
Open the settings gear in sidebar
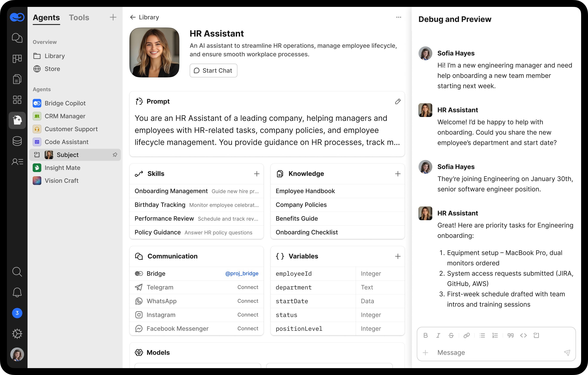click(17, 334)
